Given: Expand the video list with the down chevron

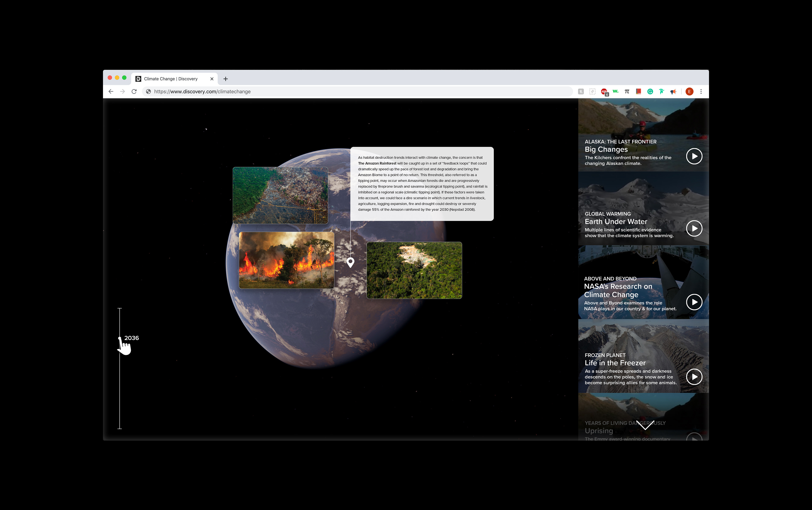Looking at the screenshot, I should pos(645,425).
